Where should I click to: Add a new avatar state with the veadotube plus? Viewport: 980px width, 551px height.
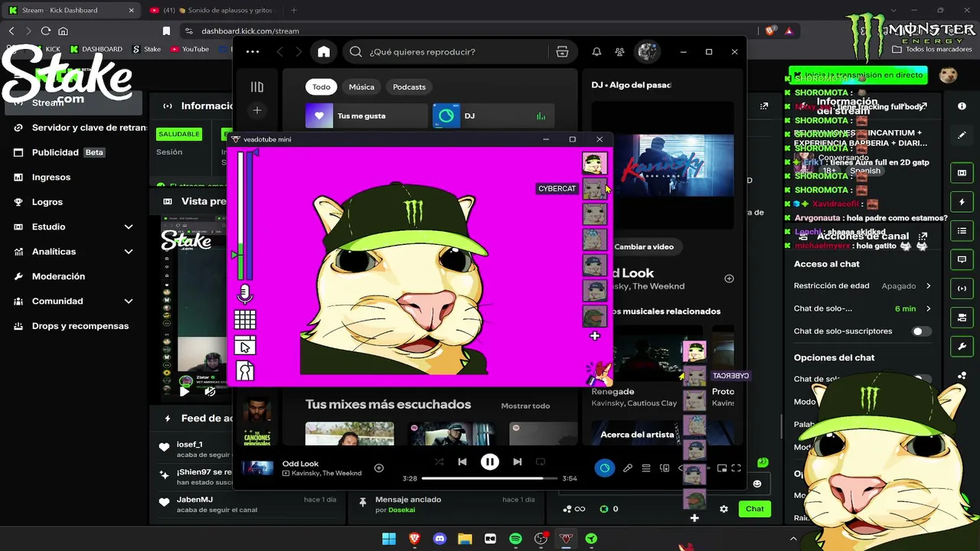coord(595,336)
